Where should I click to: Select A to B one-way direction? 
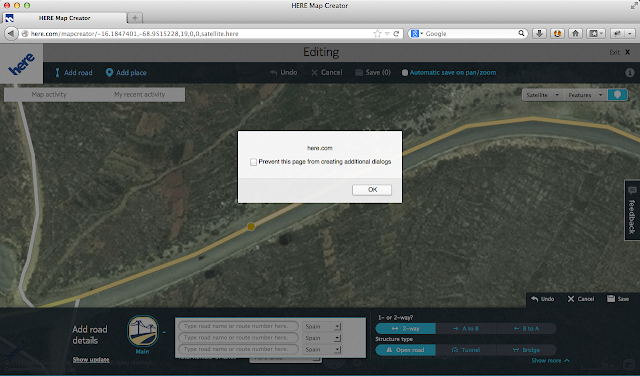click(x=466, y=328)
